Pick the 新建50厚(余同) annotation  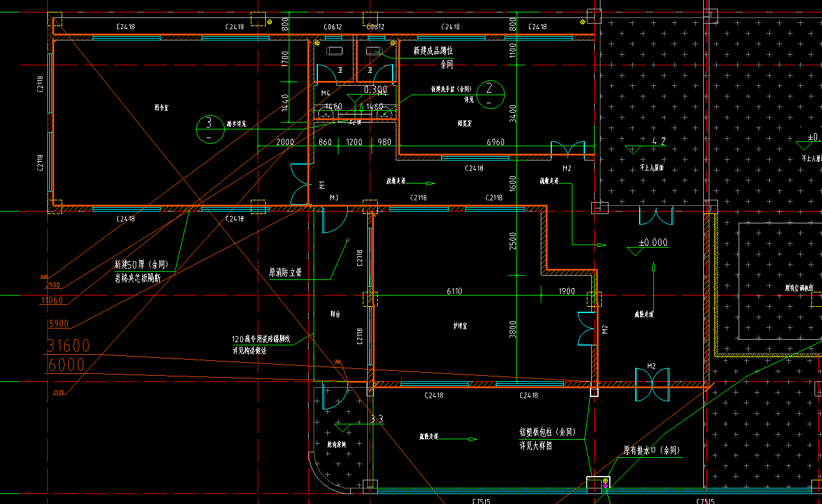pos(141,264)
